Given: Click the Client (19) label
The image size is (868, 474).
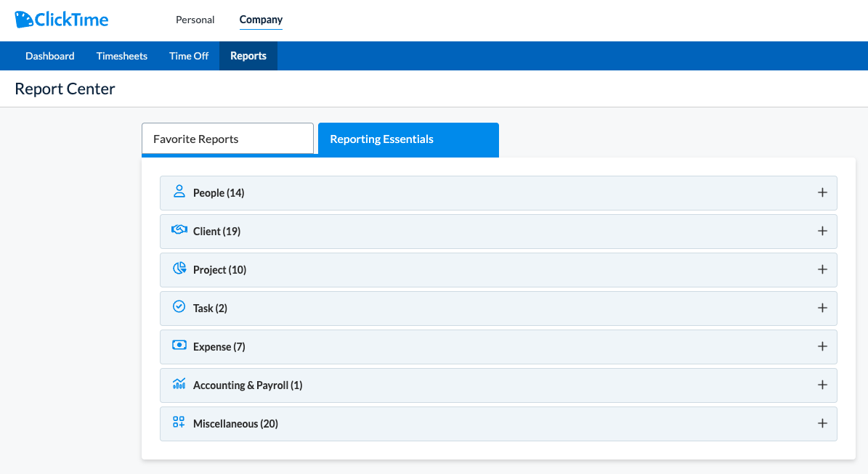Looking at the screenshot, I should 216,231.
